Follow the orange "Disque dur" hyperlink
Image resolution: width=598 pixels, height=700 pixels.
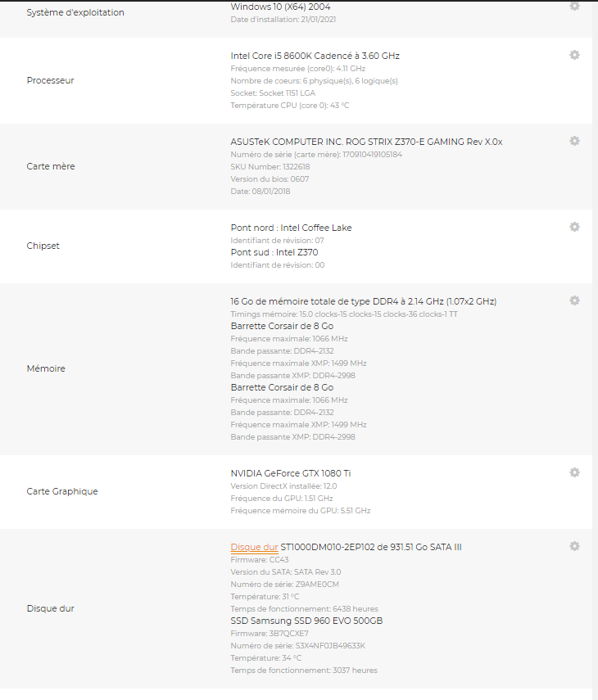[x=254, y=547]
